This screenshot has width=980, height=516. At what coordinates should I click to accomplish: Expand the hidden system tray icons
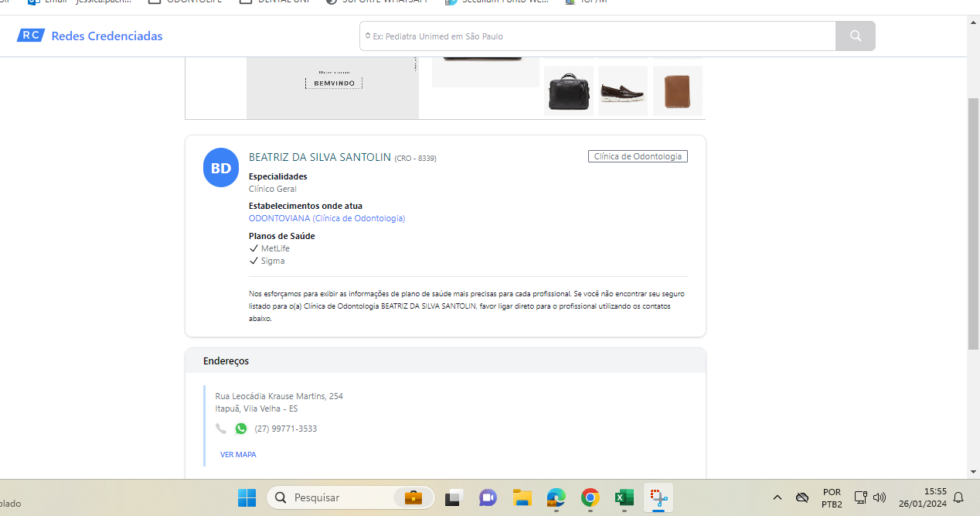tap(778, 497)
